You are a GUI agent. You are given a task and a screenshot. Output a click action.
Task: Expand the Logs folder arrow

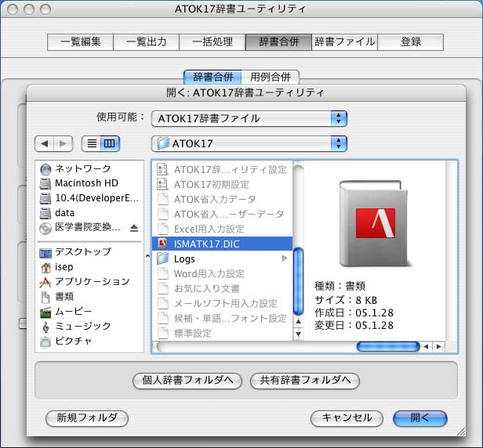(285, 258)
